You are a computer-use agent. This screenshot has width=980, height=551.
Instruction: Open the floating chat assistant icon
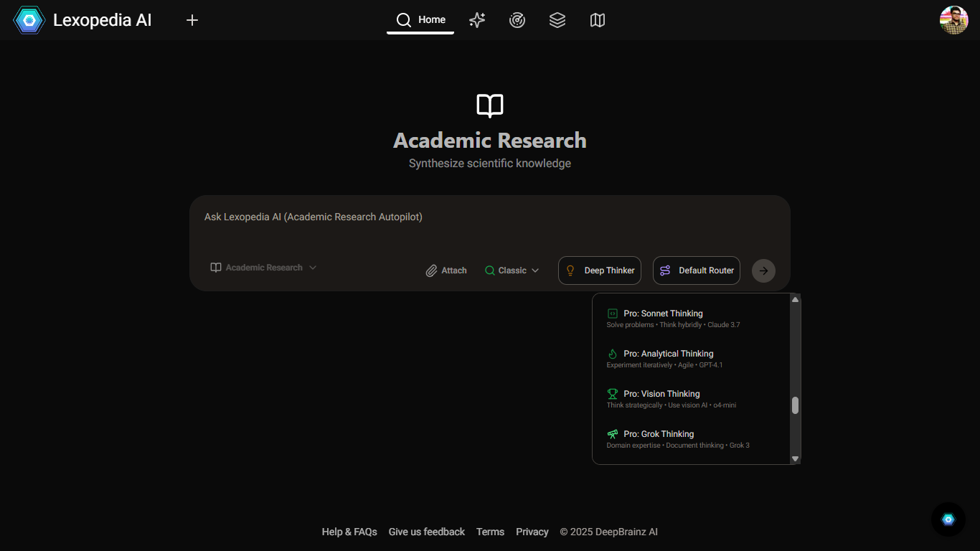(948, 519)
